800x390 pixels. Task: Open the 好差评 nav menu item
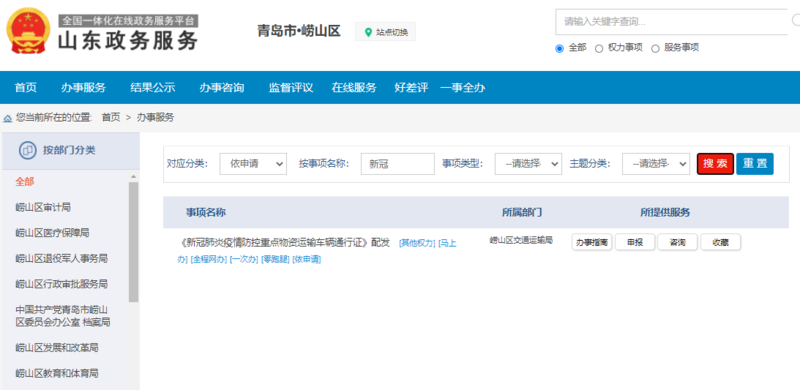coord(411,88)
